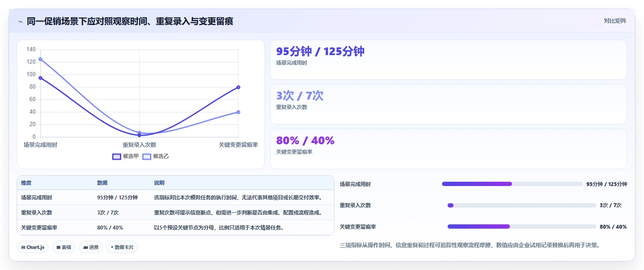The image size is (644, 270).
Task: Click progress label 关键变更留痕率
Action: point(358,227)
